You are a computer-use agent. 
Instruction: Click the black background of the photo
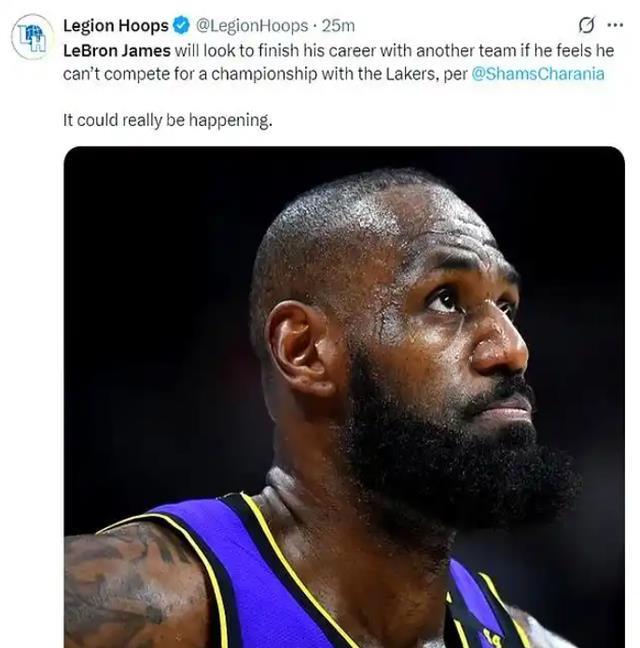click(x=157, y=289)
